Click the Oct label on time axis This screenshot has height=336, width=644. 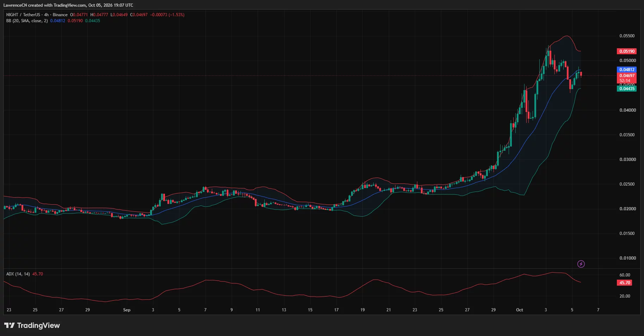[x=519, y=310]
